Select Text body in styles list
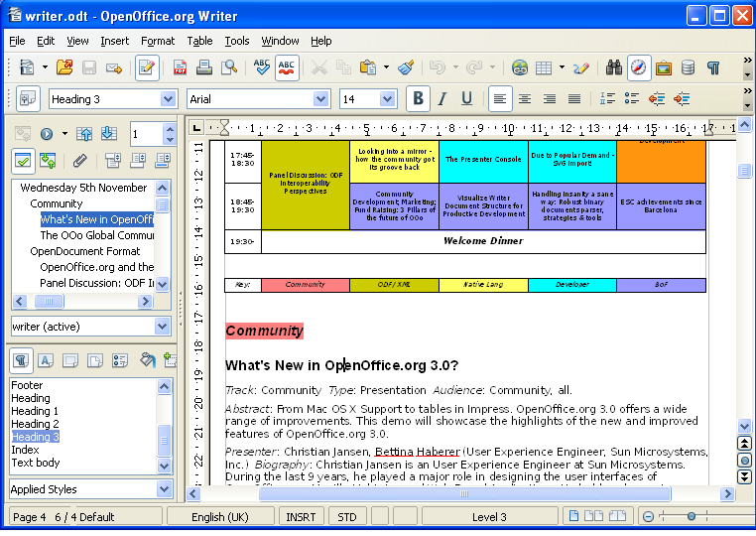756x536 pixels. [36, 463]
